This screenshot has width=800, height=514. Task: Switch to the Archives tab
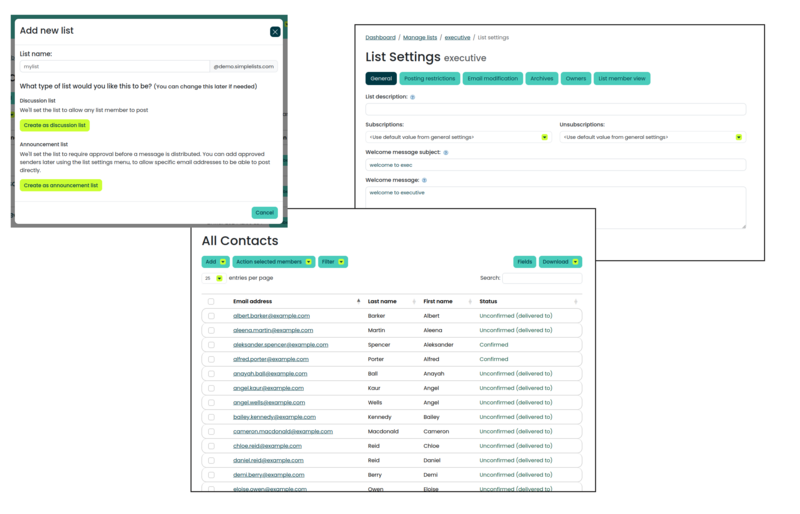[x=541, y=79]
